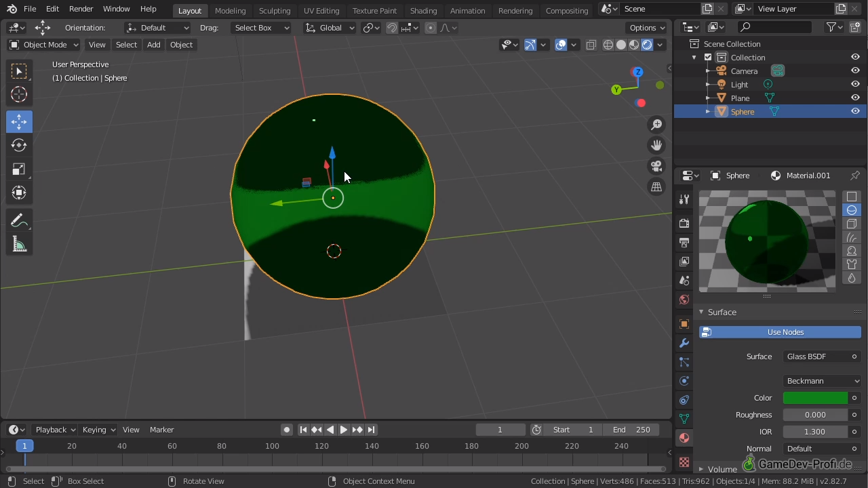Open the Beckmann distribution dropdown

pyautogui.click(x=822, y=381)
